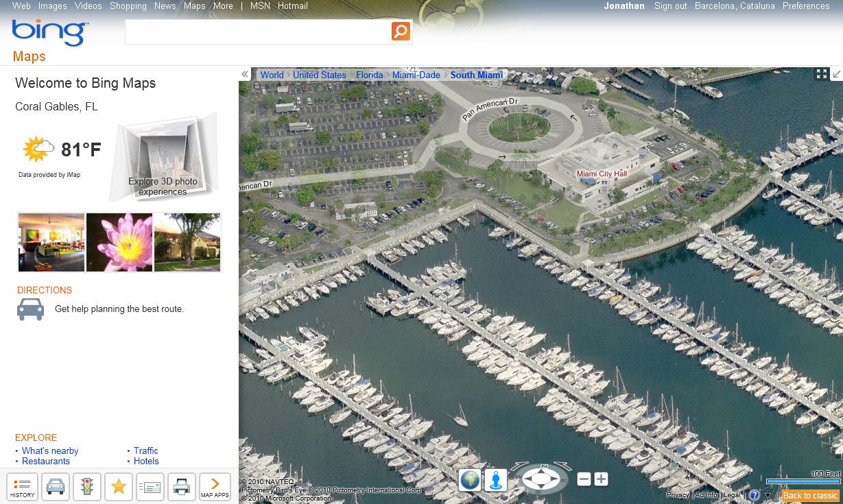Click the Jonathan account name

point(624,5)
